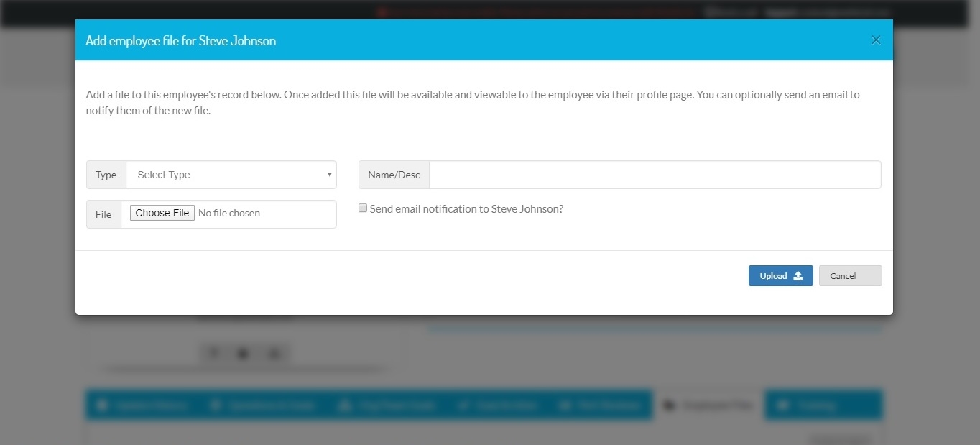
Task: Click the "No file chosen" area
Action: [x=229, y=213]
